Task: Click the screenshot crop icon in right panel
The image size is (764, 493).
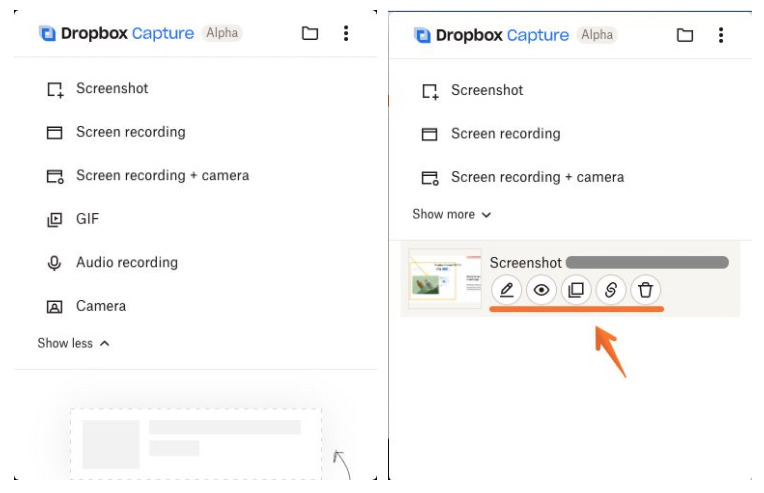Action: tap(430, 92)
